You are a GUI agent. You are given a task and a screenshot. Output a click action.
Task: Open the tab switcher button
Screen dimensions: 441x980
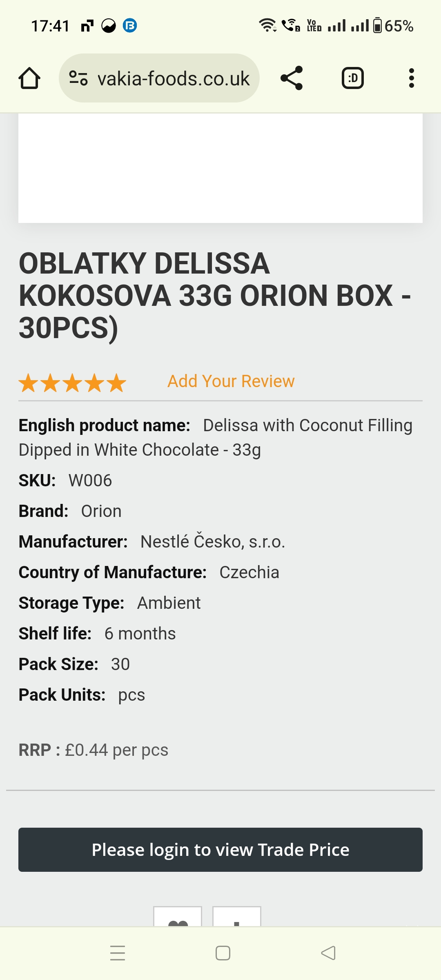tap(353, 78)
